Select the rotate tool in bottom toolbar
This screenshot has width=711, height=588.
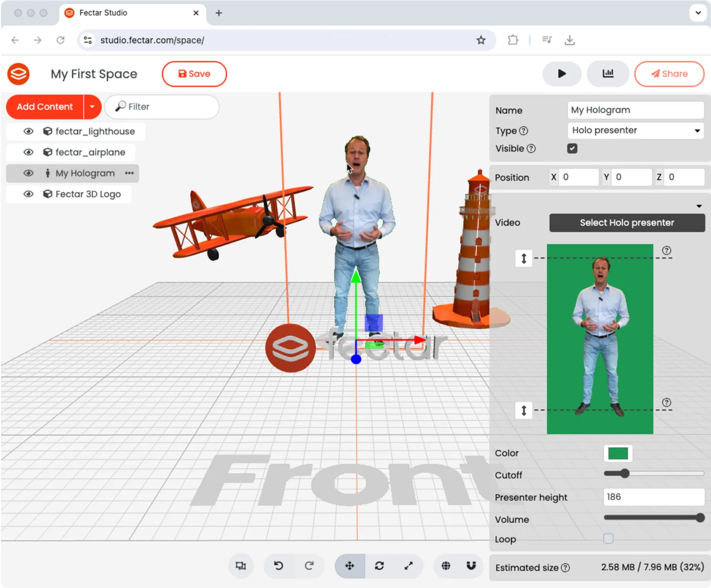pos(379,566)
